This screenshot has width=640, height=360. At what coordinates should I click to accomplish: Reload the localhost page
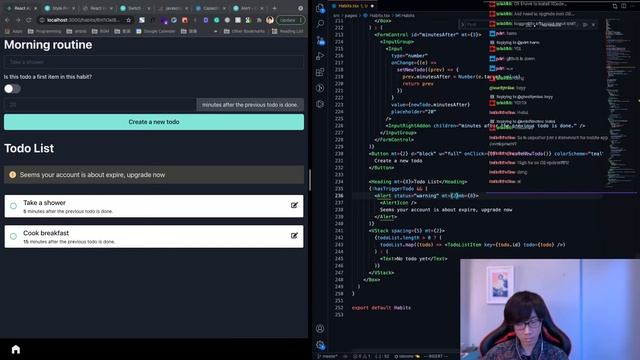pyautogui.click(x=29, y=20)
